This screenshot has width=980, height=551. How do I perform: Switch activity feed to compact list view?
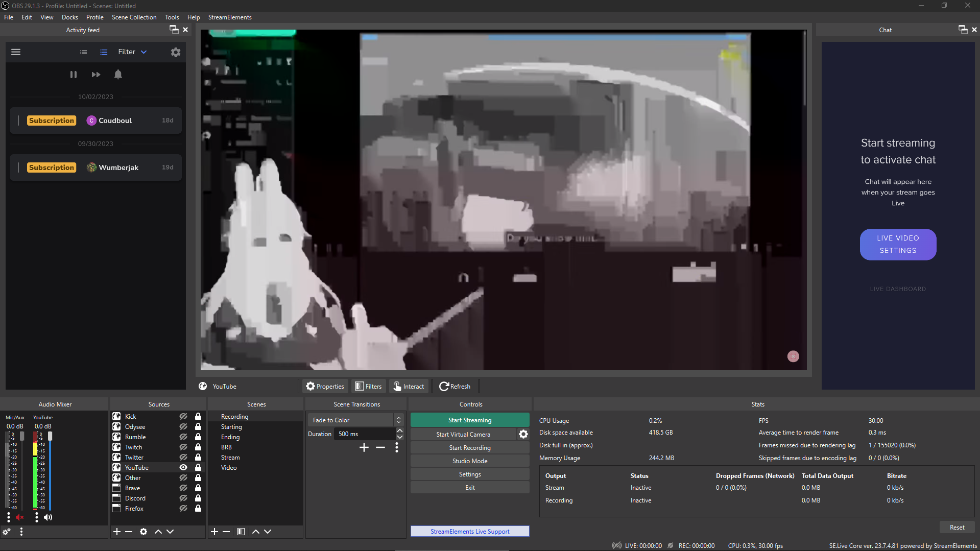point(84,52)
